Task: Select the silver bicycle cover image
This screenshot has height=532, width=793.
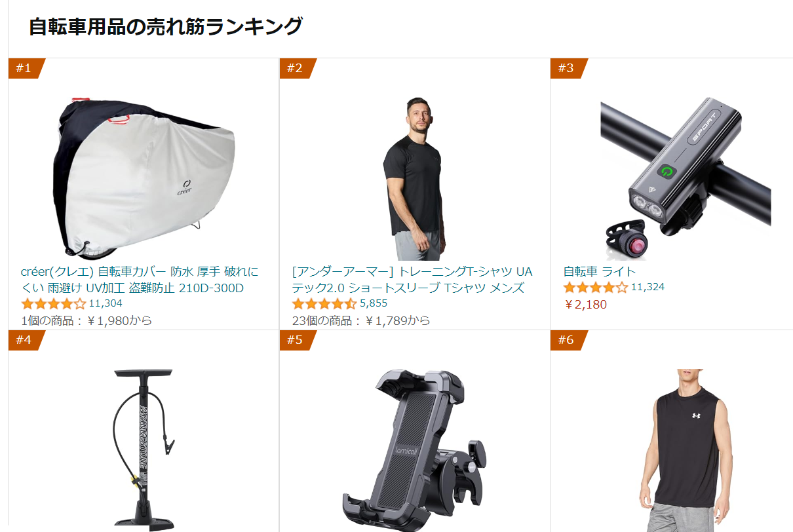Action: tap(144, 178)
